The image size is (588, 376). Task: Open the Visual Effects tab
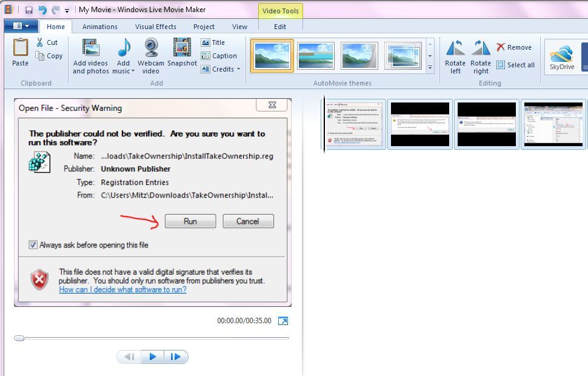(156, 27)
